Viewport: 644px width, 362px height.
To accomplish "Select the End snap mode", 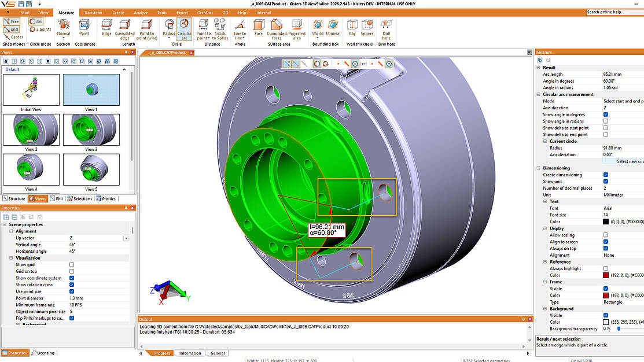I will [x=12, y=29].
